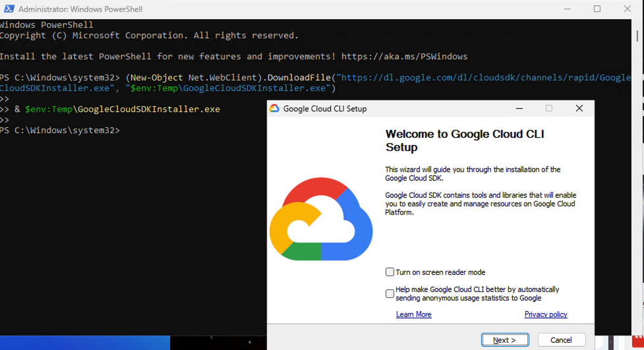The height and width of the screenshot is (350, 644).
Task: Click the last 'PS C:\Windows\system32>' prompt
Action: click(60, 131)
